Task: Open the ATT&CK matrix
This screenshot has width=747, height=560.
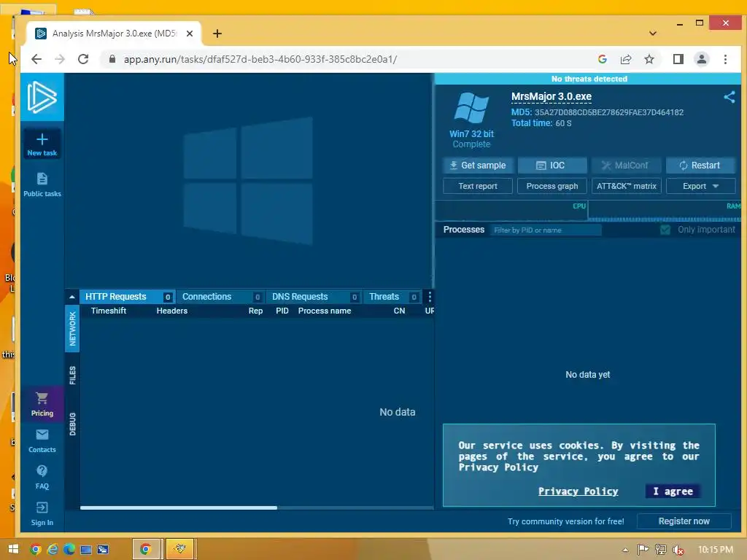Action: [x=626, y=186]
